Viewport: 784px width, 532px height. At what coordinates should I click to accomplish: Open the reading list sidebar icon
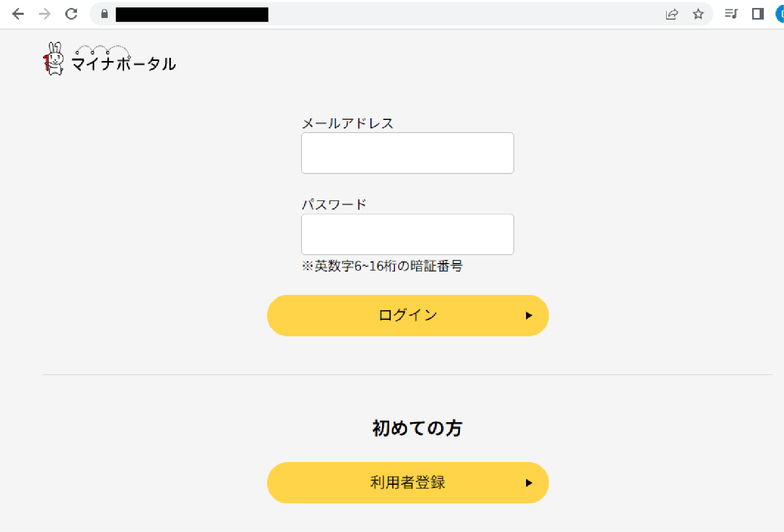point(731,14)
